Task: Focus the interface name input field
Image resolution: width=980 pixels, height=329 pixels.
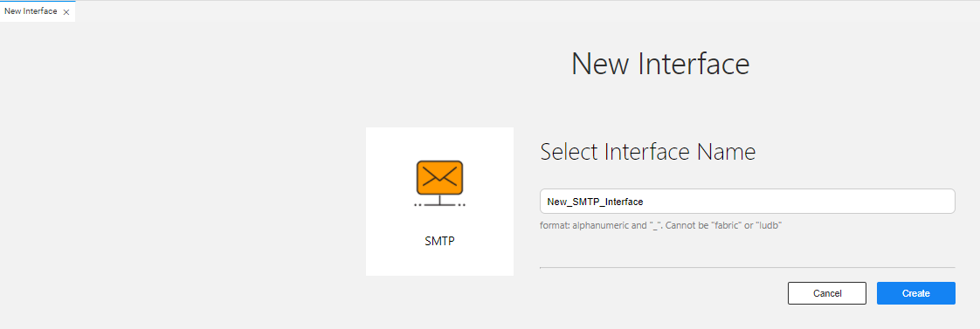Action: click(x=747, y=202)
